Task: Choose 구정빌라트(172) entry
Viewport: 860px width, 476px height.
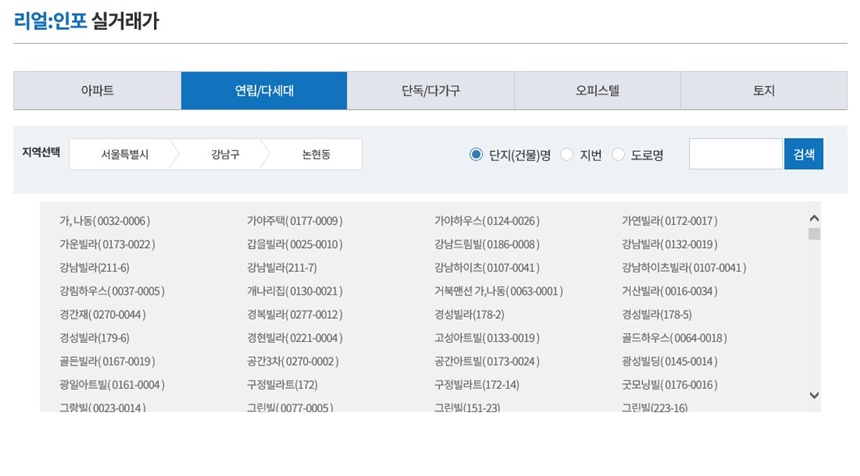Action: click(x=282, y=385)
